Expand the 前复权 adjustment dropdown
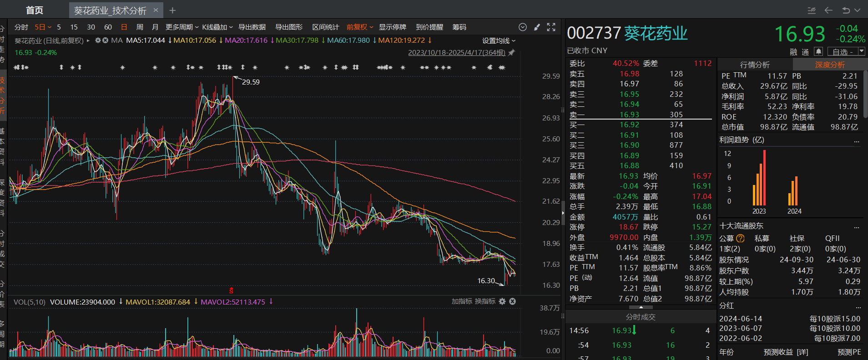Screen dimensions: 868x360 click(x=359, y=27)
